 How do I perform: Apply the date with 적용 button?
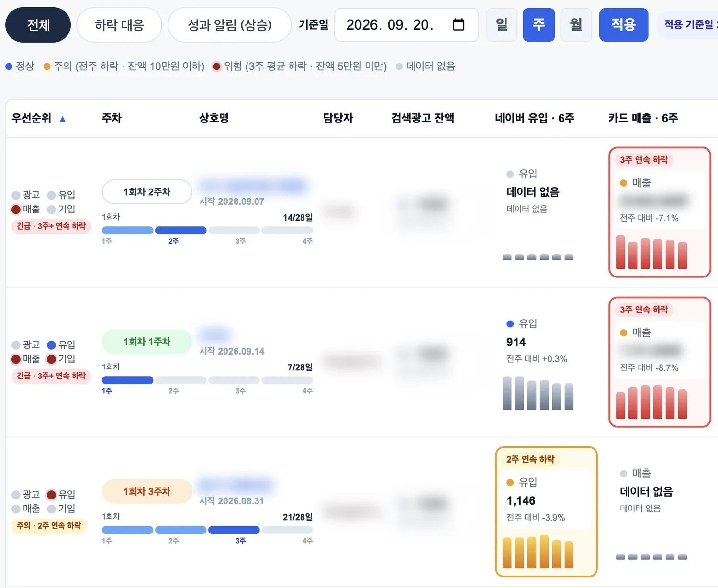624,25
